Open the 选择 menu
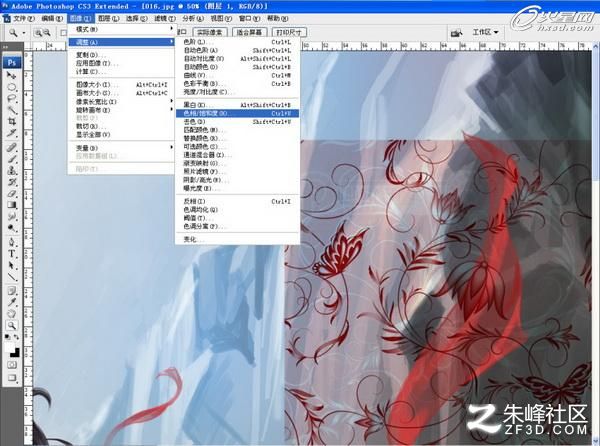Viewport: 600px width, 446px height. coord(137,18)
